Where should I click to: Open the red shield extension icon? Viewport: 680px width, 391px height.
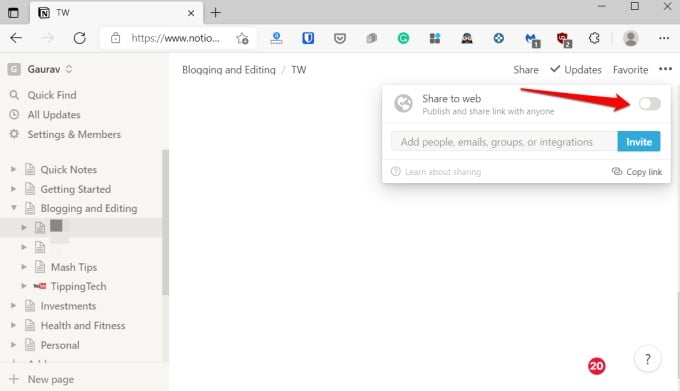tap(563, 39)
